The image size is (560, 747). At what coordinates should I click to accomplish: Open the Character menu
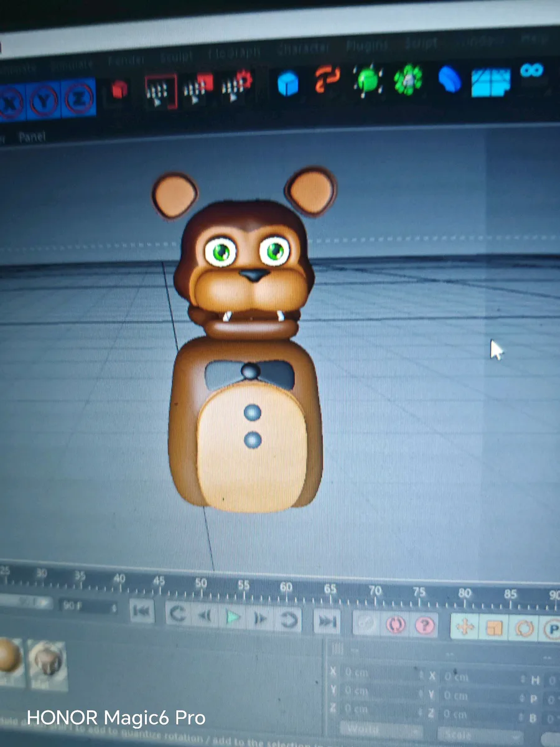coord(304,47)
